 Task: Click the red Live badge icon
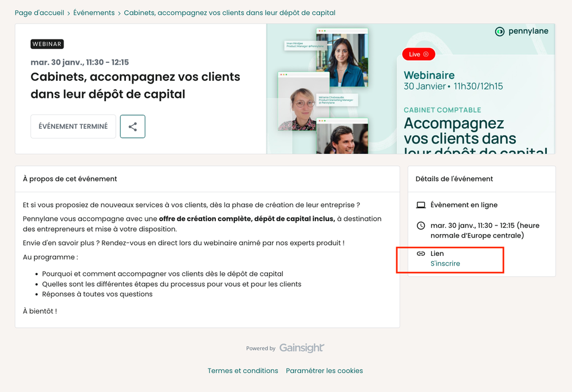(x=419, y=54)
